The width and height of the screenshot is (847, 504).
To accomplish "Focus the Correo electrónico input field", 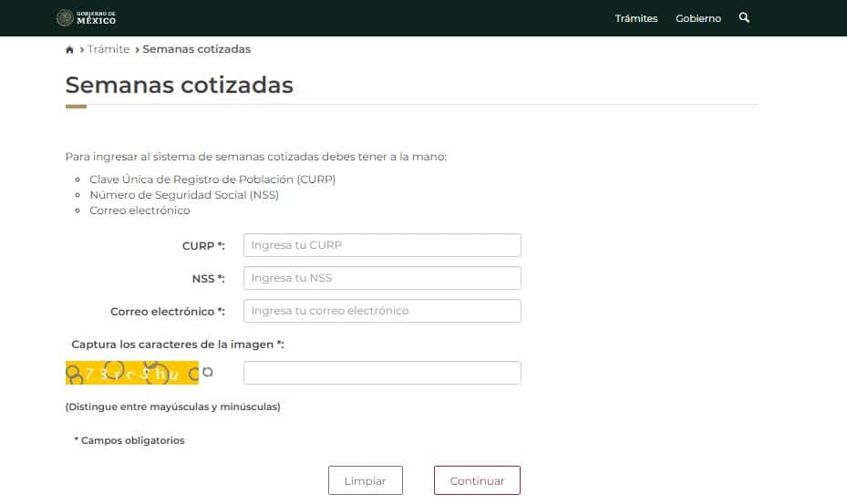I will point(382,311).
